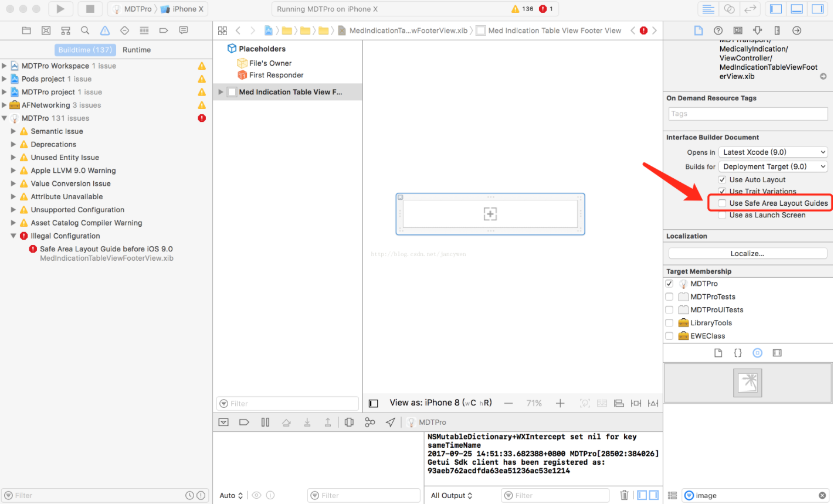Open the 'Opens in' Xcode version dropdown

coord(773,152)
